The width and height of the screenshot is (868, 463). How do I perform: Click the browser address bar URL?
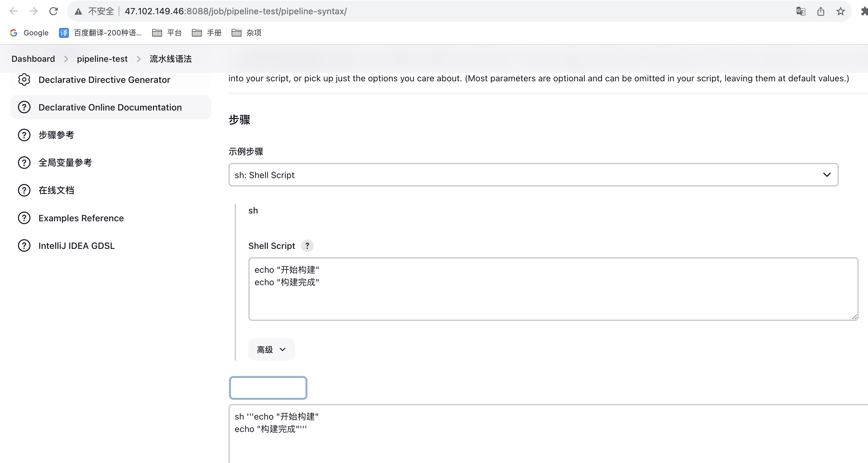(x=236, y=11)
